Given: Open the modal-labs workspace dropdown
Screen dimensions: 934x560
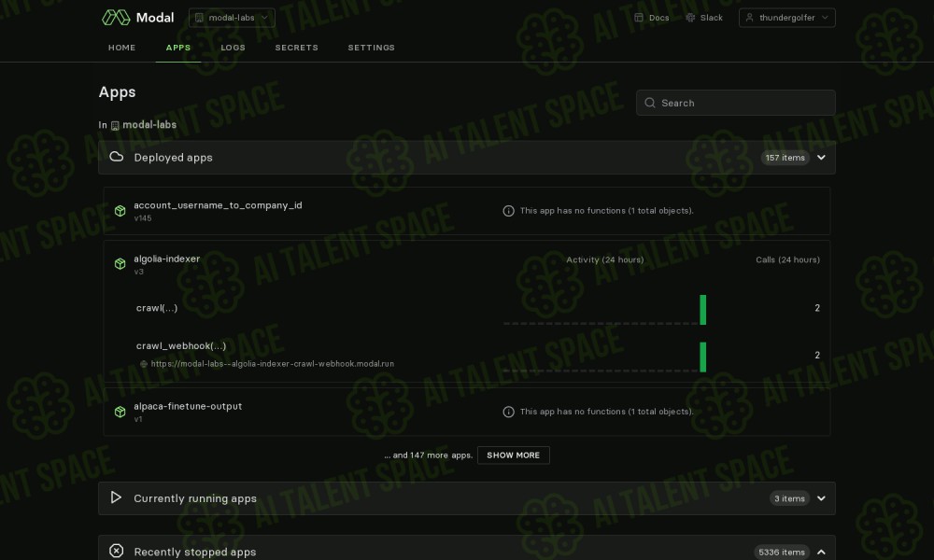Looking at the screenshot, I should (x=232, y=18).
